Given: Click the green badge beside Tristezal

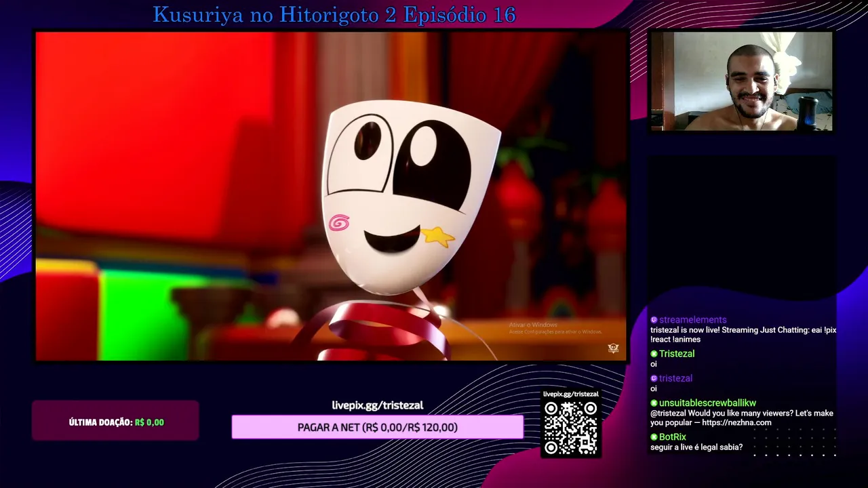Looking at the screenshot, I should (x=654, y=354).
